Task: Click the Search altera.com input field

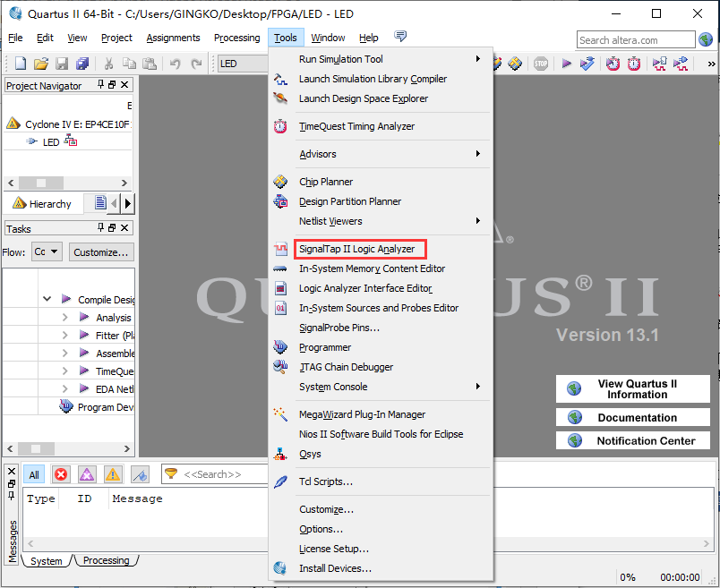Action: coord(635,40)
